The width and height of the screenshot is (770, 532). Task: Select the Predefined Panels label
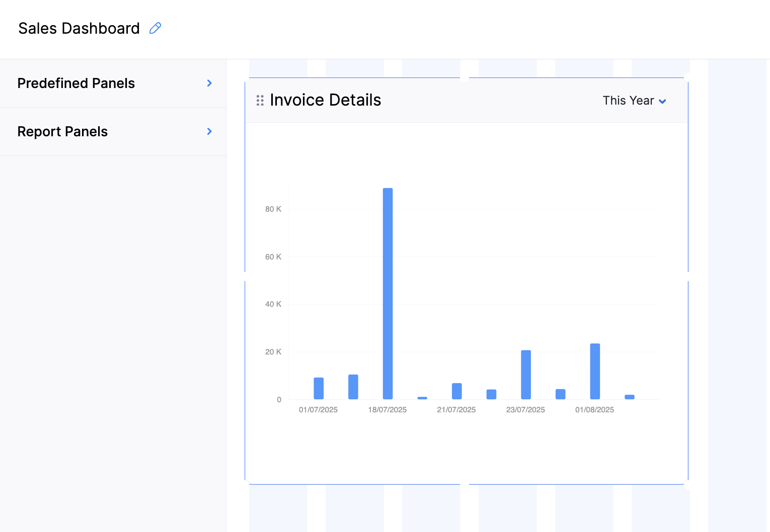tap(76, 83)
